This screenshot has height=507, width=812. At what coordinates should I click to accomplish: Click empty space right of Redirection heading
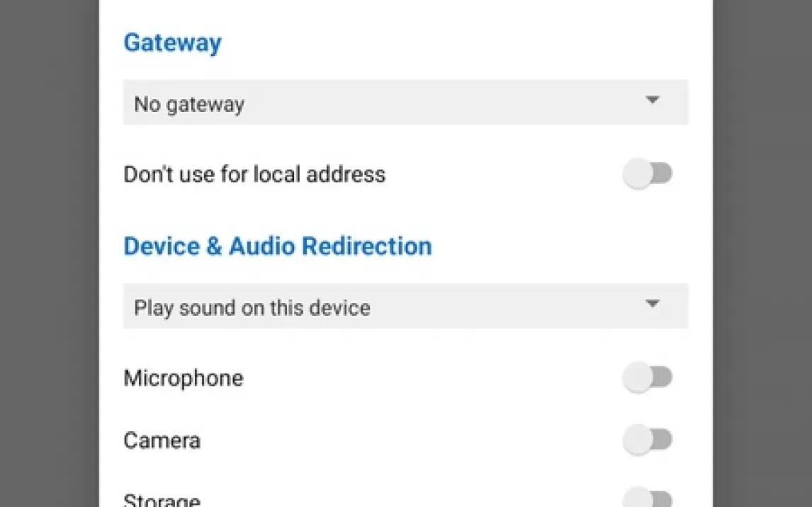click(x=560, y=246)
